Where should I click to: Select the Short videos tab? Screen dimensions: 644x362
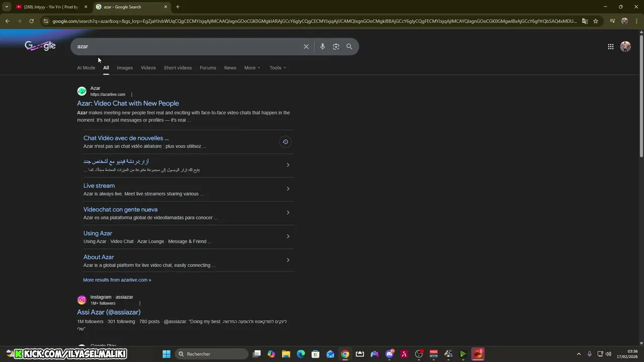(178, 68)
